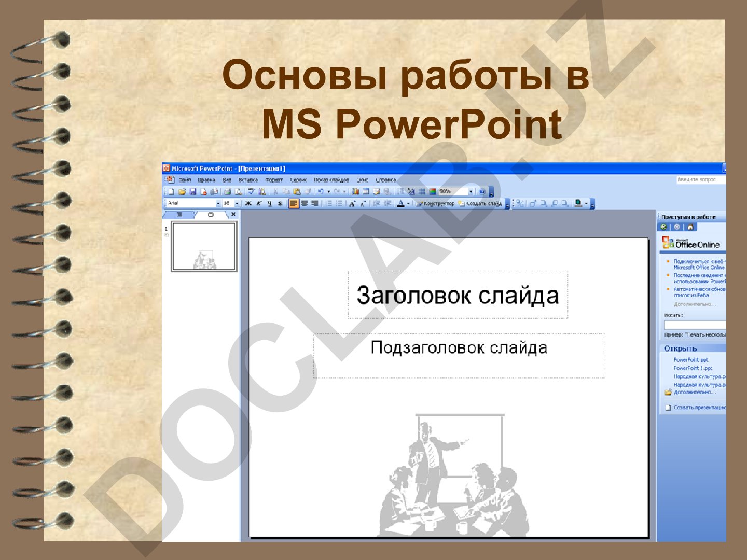Click the Конструктор button
Screen dimensions: 747x560
pyautogui.click(x=435, y=203)
